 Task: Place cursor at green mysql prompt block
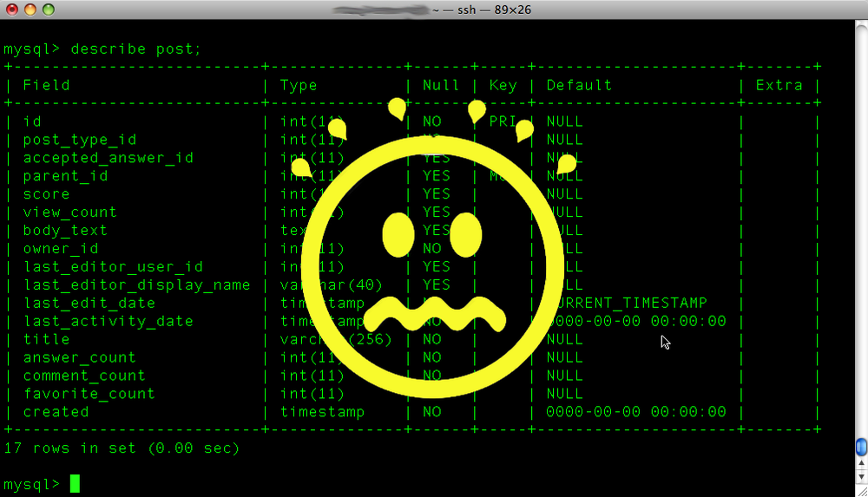(x=75, y=483)
